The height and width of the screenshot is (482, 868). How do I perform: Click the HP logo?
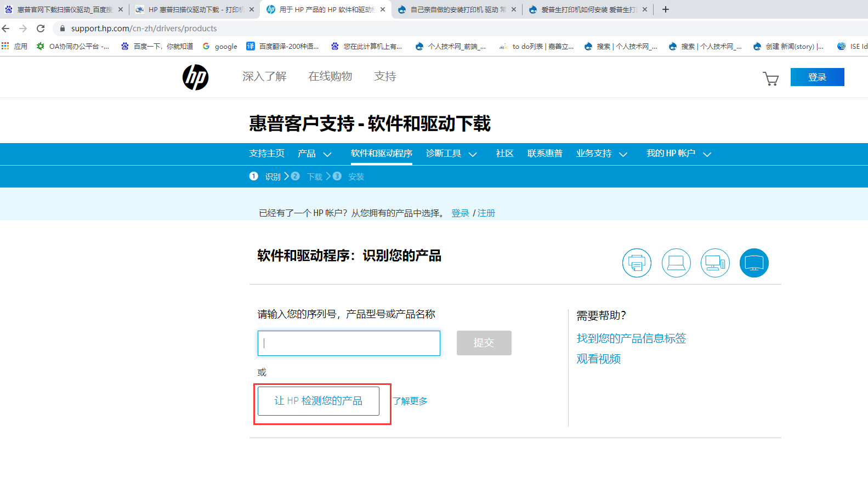tap(195, 77)
